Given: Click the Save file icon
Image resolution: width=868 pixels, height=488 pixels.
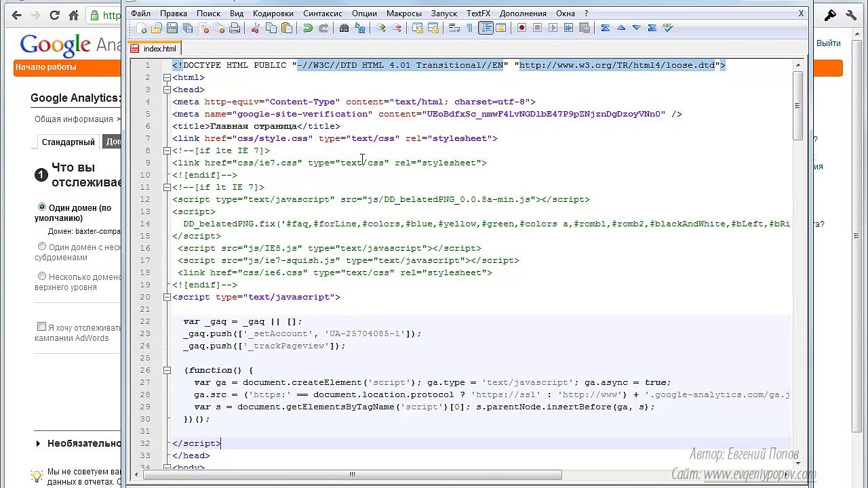Looking at the screenshot, I should (x=172, y=28).
